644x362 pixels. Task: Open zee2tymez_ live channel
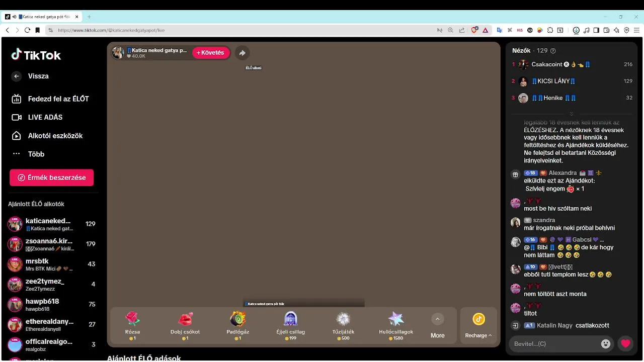51,285
